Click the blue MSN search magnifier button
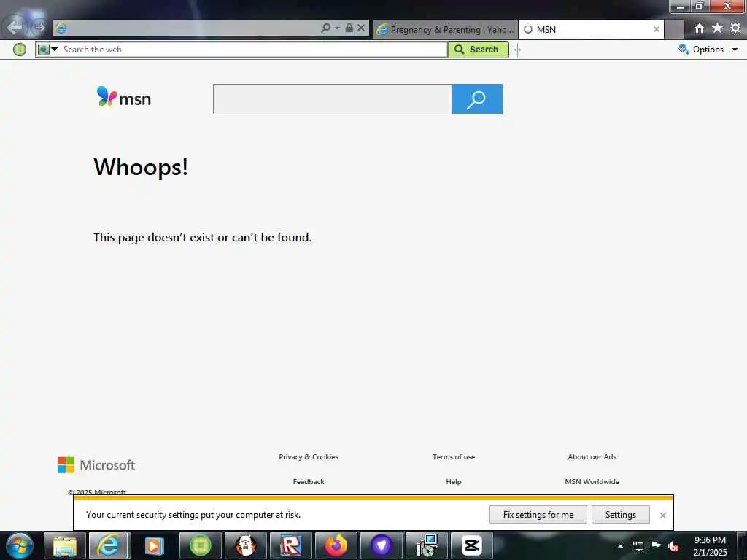The image size is (747, 560). pos(477,99)
